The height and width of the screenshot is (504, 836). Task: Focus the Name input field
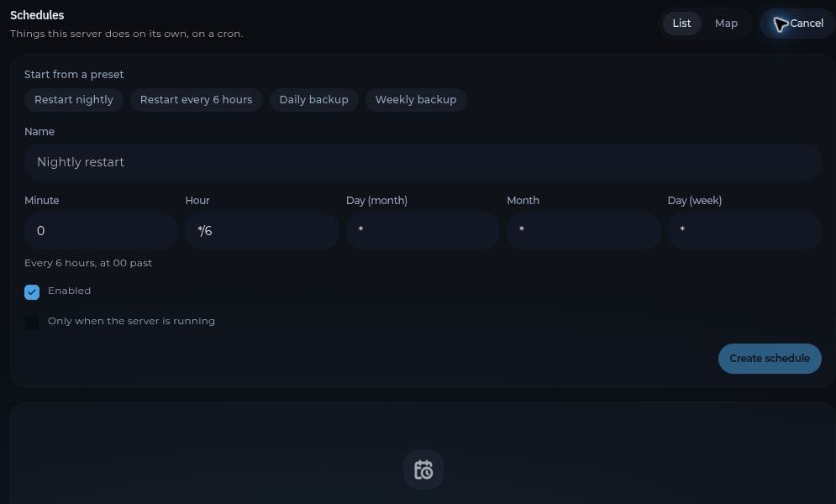pos(423,162)
